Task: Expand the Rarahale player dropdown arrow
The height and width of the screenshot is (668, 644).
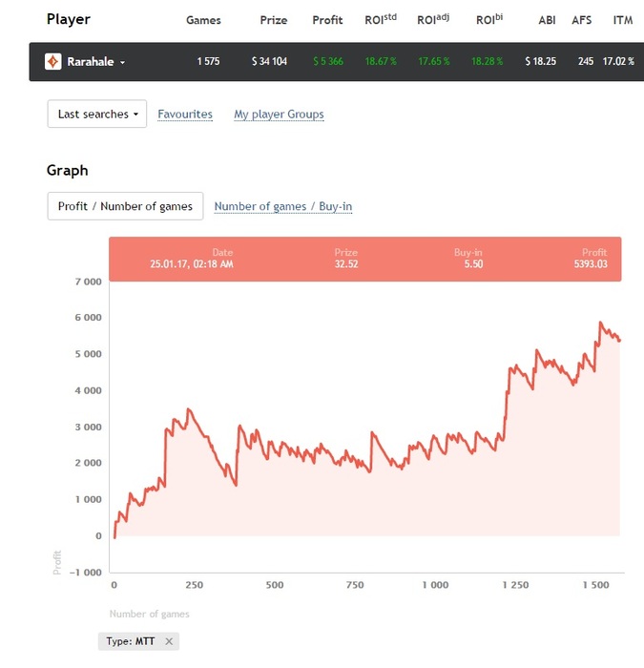Action: (122, 62)
